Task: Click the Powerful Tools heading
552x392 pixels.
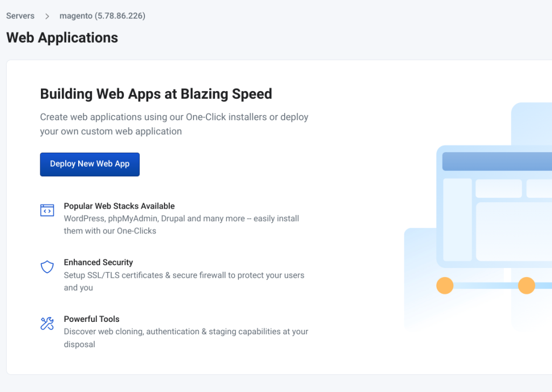Action: [92, 319]
